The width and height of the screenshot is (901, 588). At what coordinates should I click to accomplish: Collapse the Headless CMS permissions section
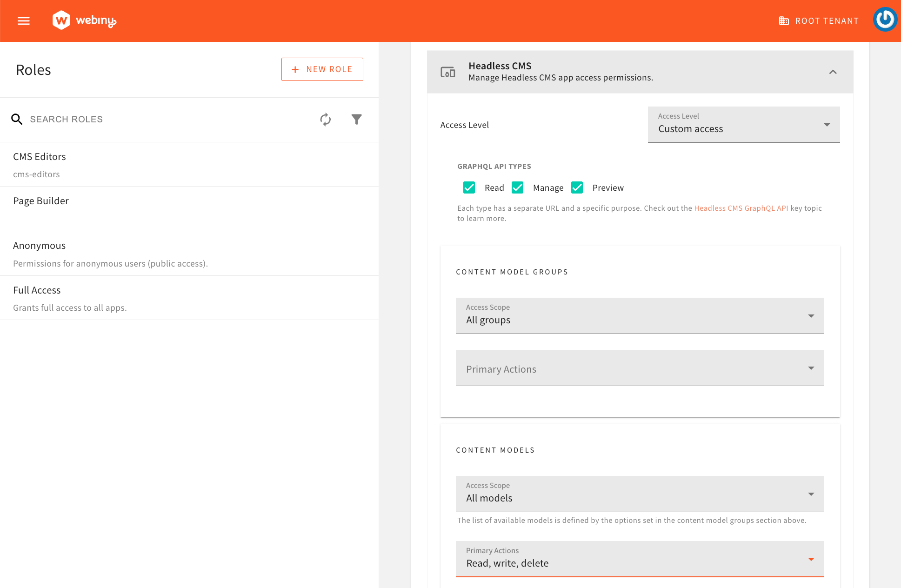point(833,72)
